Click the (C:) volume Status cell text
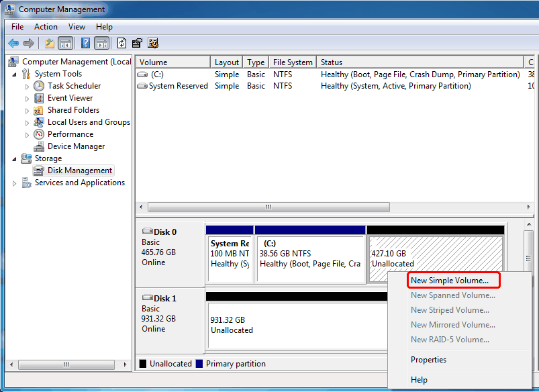 click(420, 75)
